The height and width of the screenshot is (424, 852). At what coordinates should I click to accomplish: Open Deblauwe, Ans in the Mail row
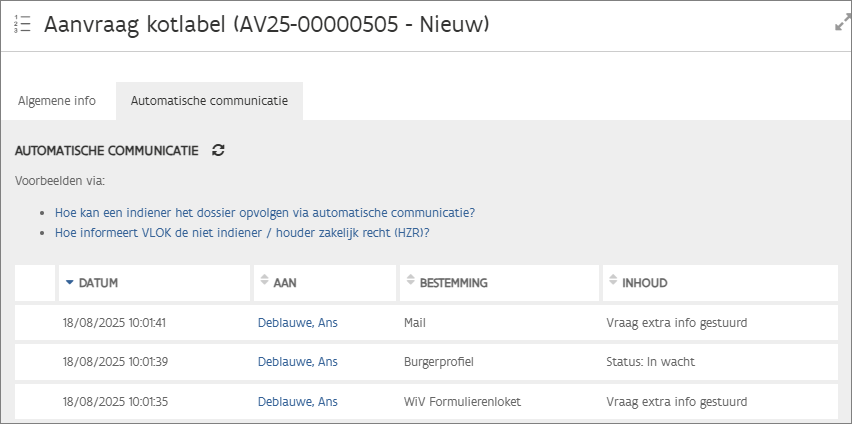click(x=297, y=322)
